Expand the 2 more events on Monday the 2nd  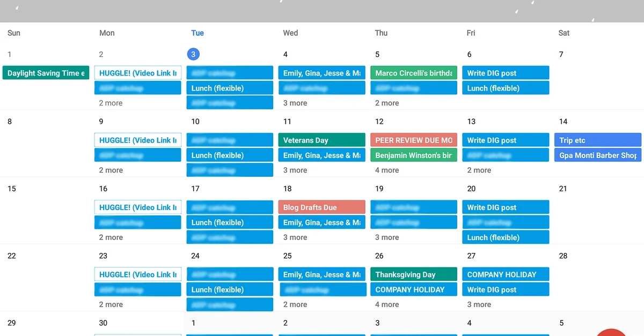[111, 103]
